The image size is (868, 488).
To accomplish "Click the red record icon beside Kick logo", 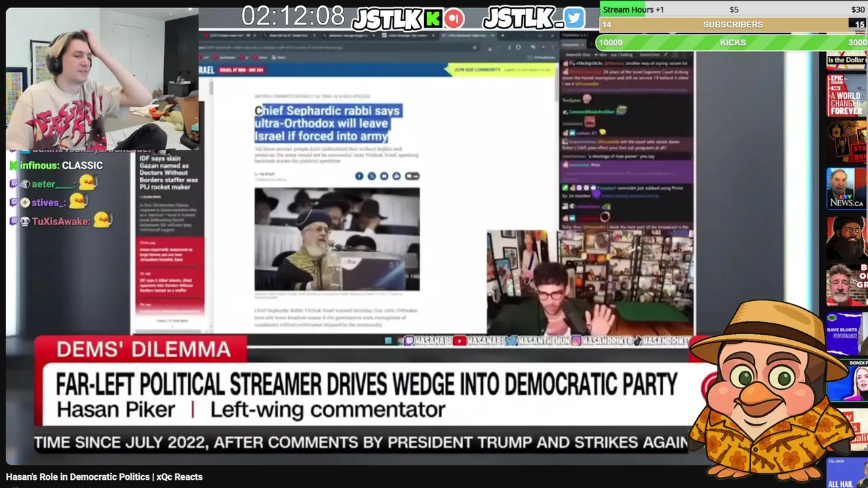I will coord(454,18).
